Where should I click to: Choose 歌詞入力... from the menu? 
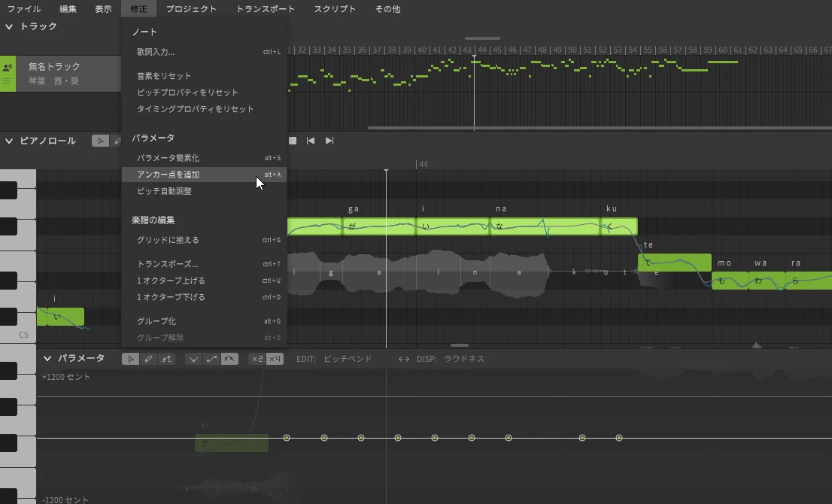tap(205, 52)
